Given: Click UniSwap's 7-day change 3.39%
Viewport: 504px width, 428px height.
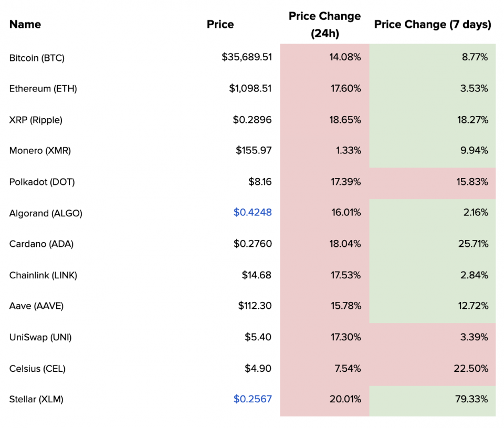Looking at the screenshot, I should (474, 337).
